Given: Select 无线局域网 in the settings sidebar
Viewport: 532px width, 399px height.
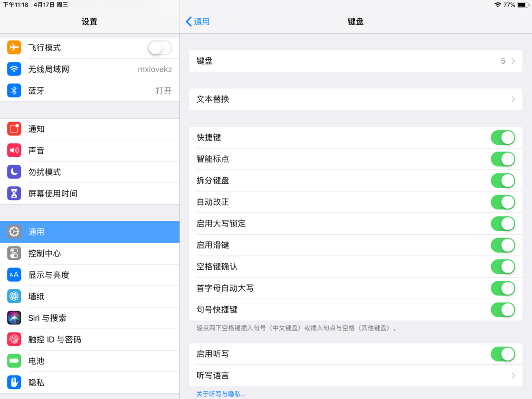Looking at the screenshot, I should point(90,69).
